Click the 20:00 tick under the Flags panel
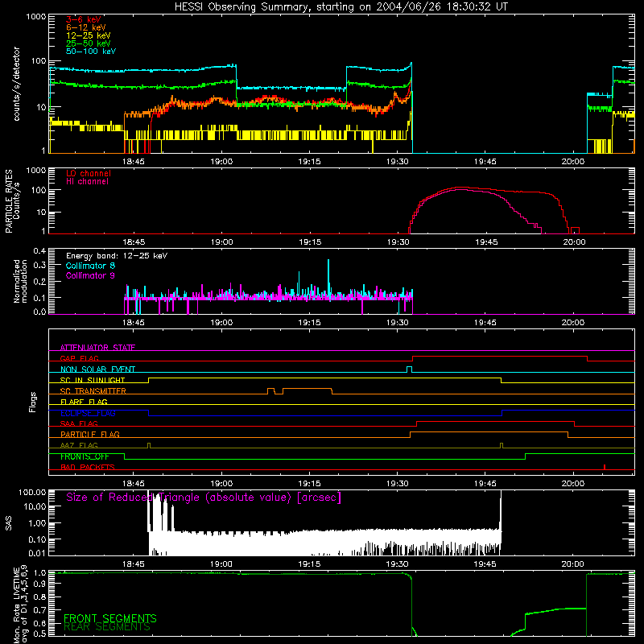Viewport: 644px width, 644px height. coord(573,484)
